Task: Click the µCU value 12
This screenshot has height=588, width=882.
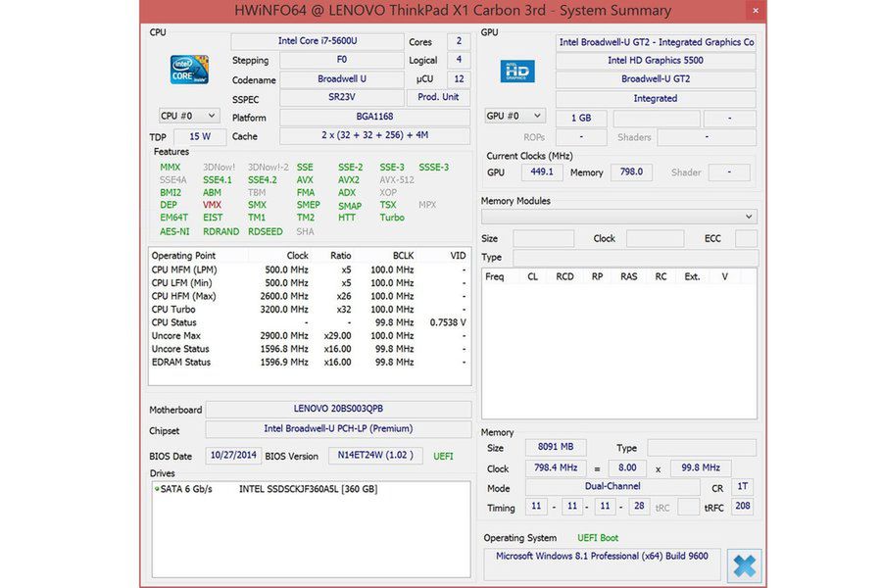Action: tap(459, 78)
